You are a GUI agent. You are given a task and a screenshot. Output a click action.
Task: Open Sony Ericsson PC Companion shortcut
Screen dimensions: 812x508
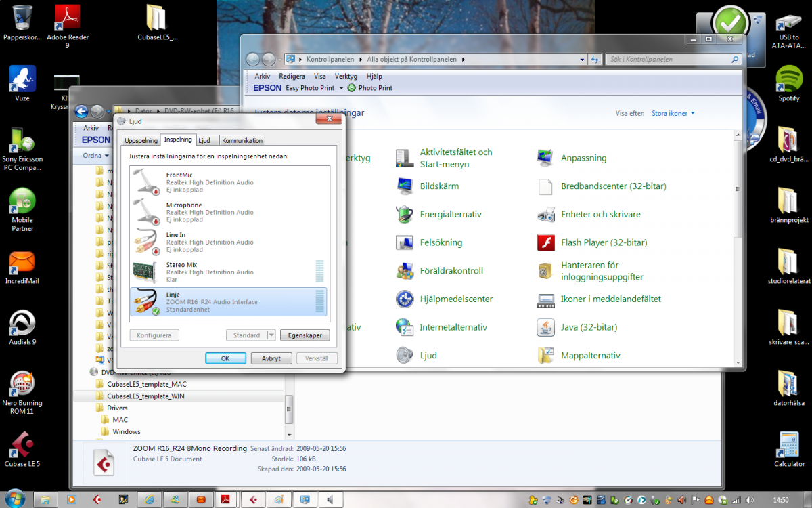point(22,149)
